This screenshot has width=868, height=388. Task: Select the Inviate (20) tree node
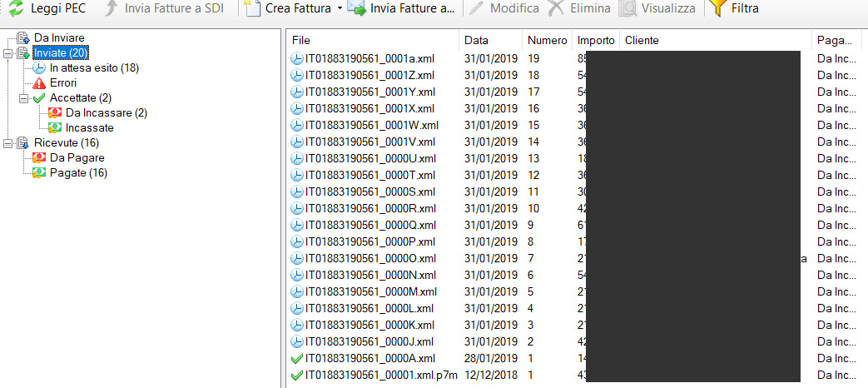click(x=61, y=52)
